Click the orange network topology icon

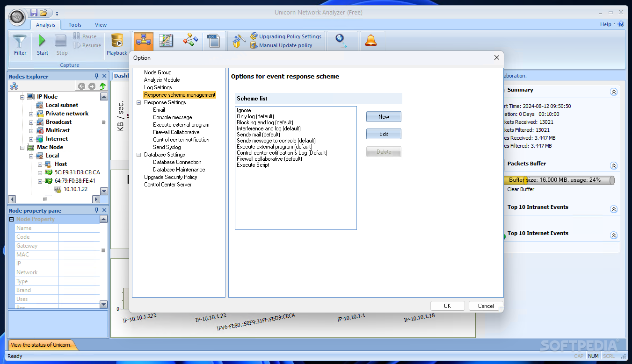point(144,41)
